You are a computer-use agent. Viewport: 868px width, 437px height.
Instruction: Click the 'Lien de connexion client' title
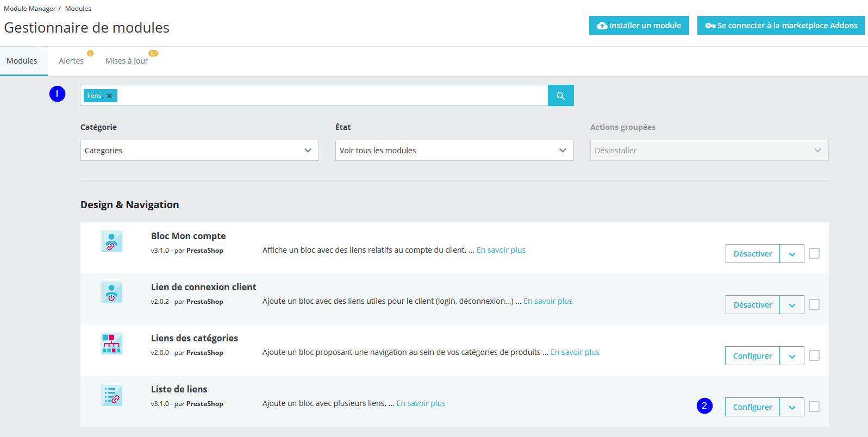(204, 287)
